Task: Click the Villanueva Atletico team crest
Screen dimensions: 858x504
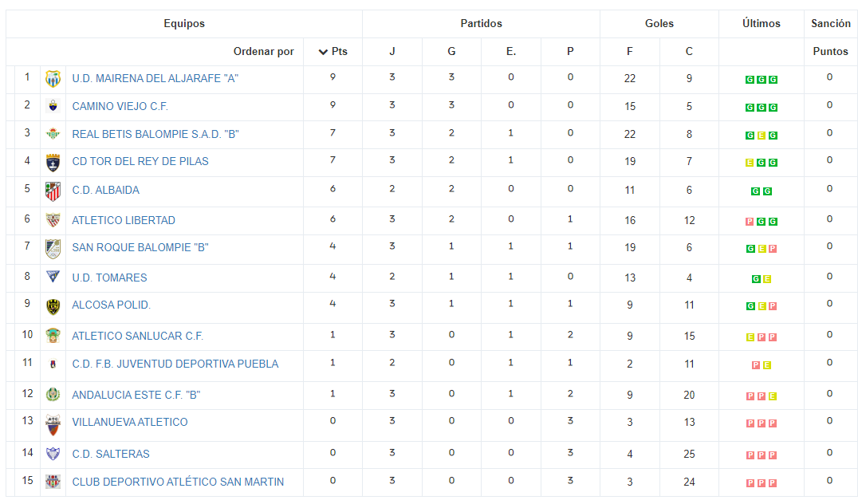Action: point(53,425)
